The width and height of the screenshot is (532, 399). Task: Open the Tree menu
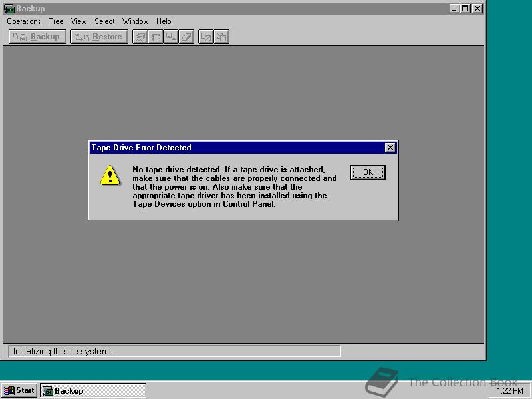(56, 21)
